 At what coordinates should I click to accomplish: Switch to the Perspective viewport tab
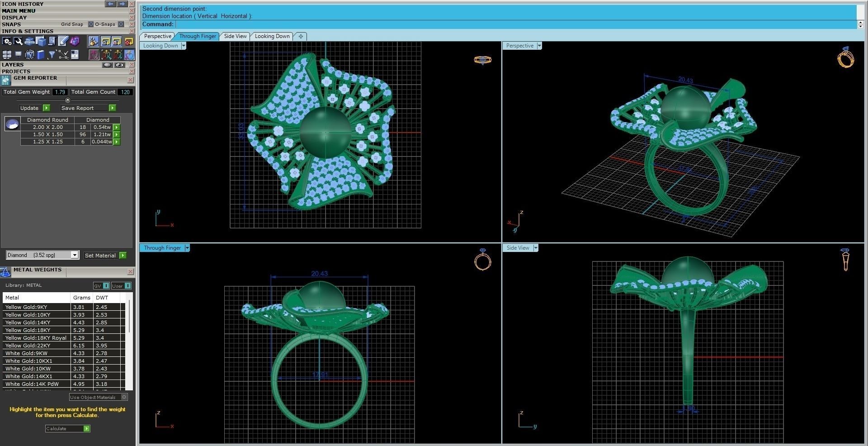[x=157, y=36]
